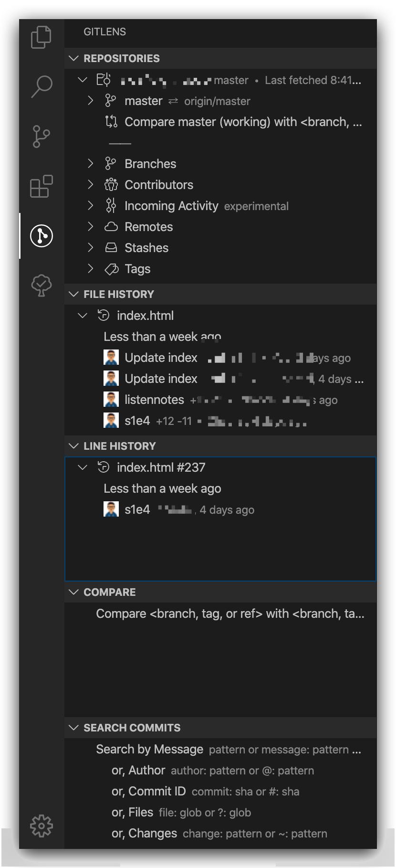Open the Manage gear icon

coord(41,826)
